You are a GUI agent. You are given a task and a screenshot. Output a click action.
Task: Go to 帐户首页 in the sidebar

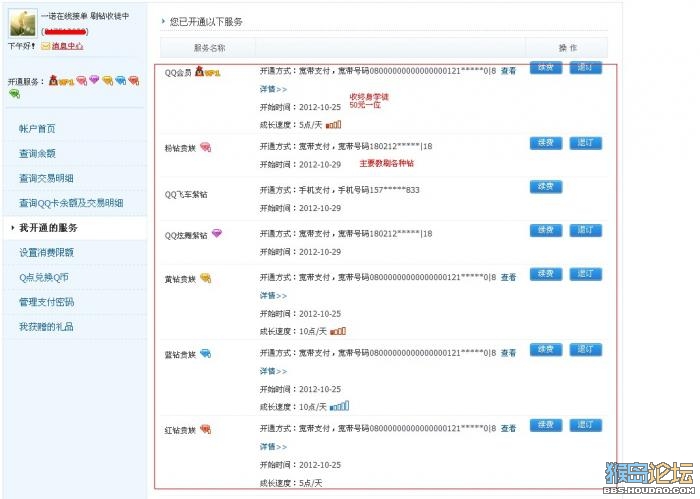37,129
